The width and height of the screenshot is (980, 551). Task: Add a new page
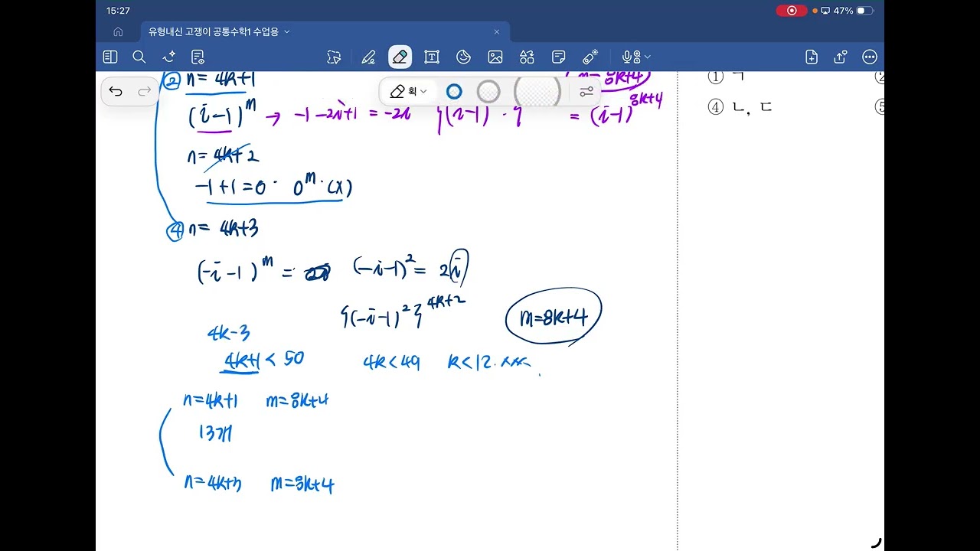click(x=812, y=57)
